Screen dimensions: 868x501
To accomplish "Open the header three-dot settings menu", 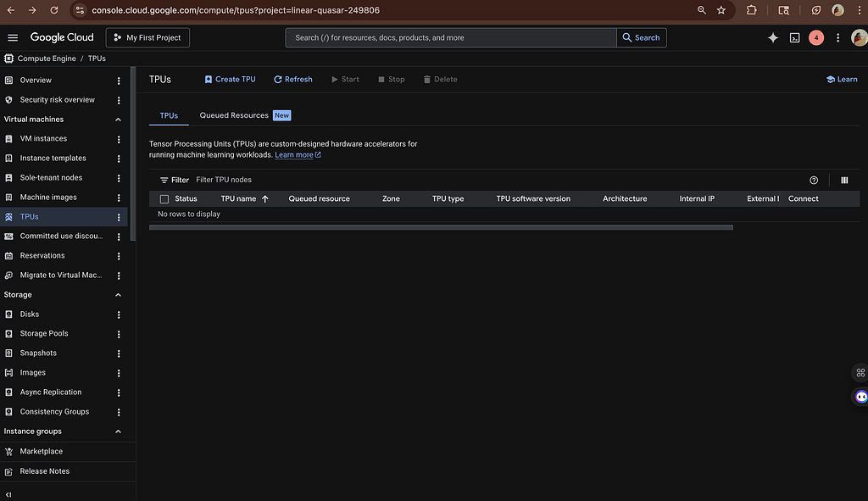I will tap(837, 37).
